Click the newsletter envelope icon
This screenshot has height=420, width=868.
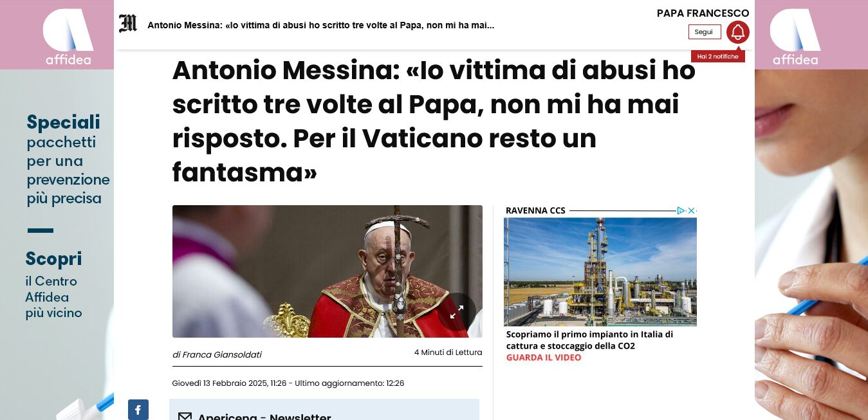tap(185, 416)
